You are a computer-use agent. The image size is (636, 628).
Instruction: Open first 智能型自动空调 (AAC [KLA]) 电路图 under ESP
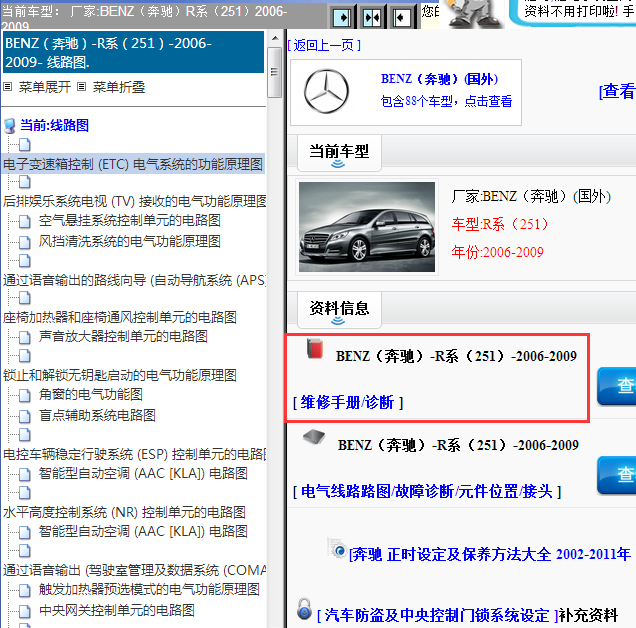[143, 473]
